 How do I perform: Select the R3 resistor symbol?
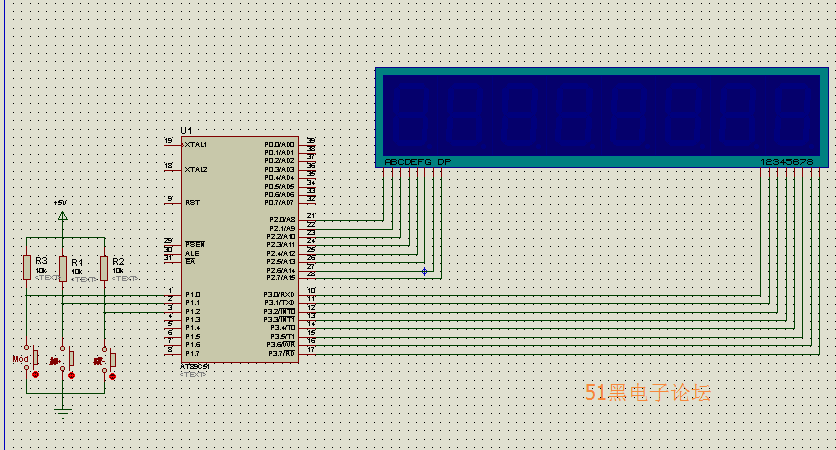(x=27, y=267)
